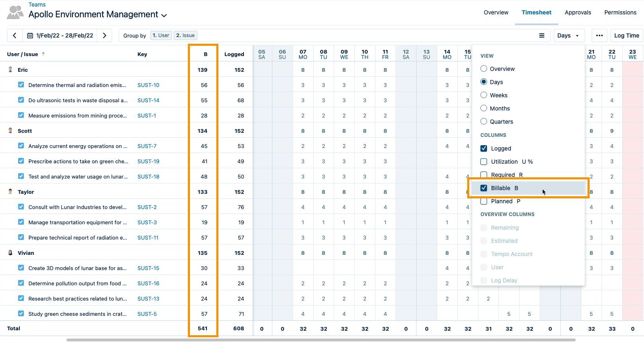Advance to the next period with the right arrow

[104, 35]
